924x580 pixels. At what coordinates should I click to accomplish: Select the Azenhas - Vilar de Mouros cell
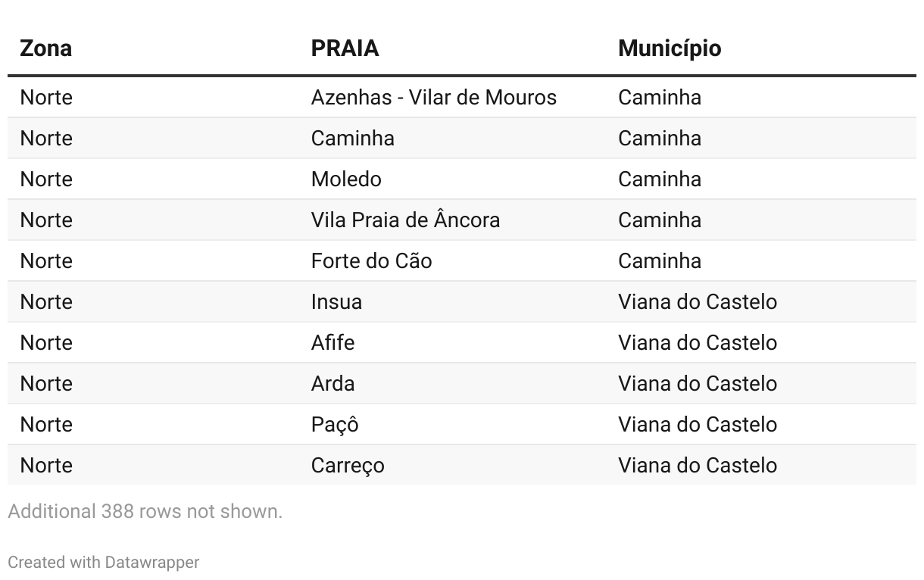click(434, 98)
